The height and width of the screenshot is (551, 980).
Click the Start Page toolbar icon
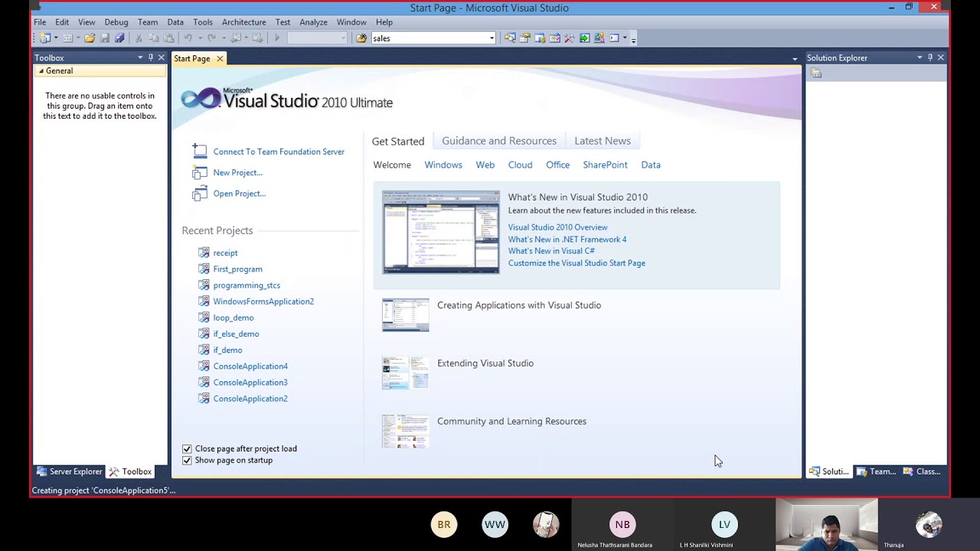coord(585,38)
